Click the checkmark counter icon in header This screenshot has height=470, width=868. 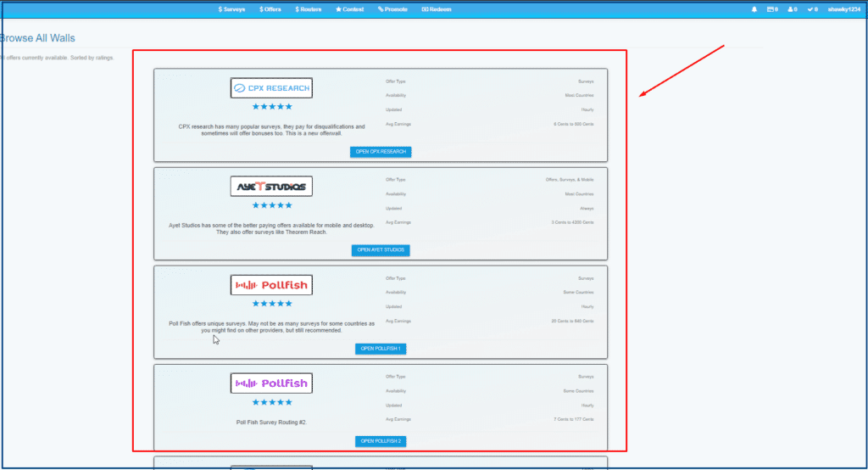point(812,9)
